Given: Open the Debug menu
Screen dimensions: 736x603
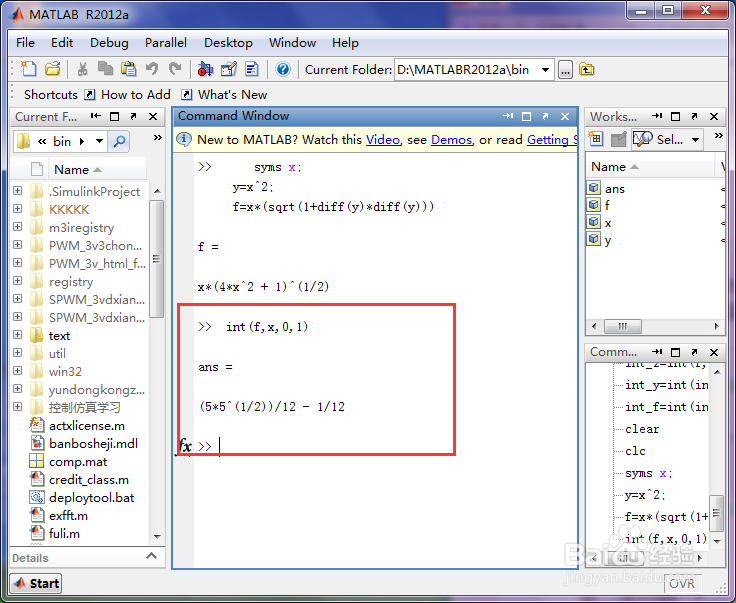Looking at the screenshot, I should click(x=109, y=43).
